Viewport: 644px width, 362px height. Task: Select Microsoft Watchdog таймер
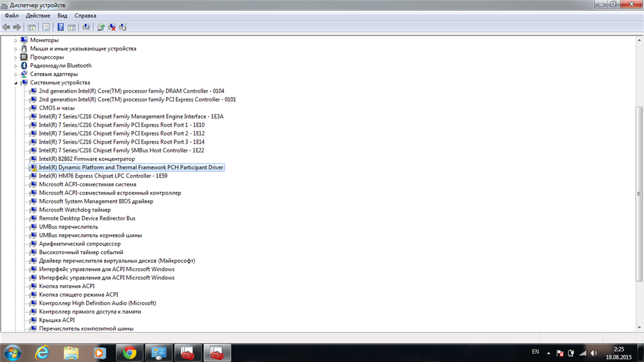point(75,210)
